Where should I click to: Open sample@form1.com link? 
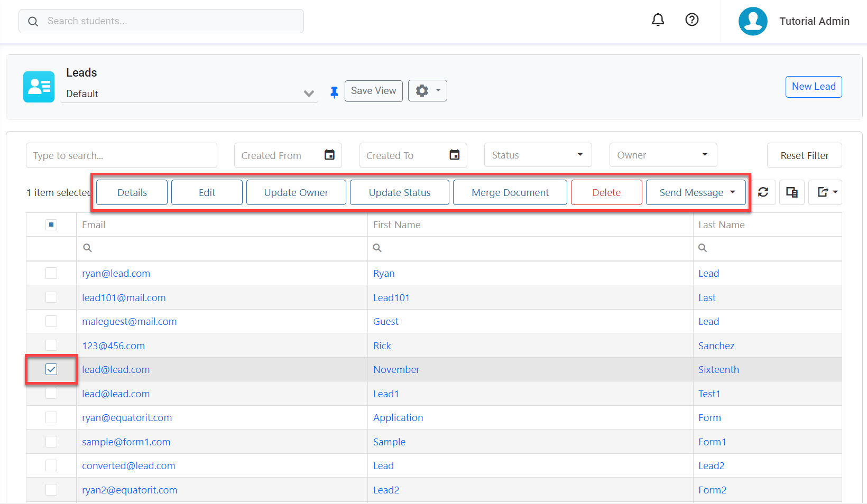[126, 442]
